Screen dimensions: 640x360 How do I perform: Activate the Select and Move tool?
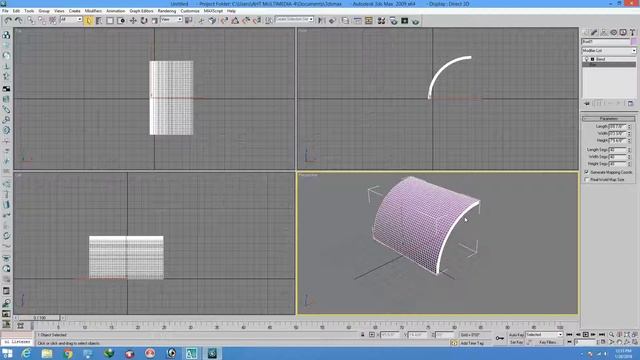point(133,20)
